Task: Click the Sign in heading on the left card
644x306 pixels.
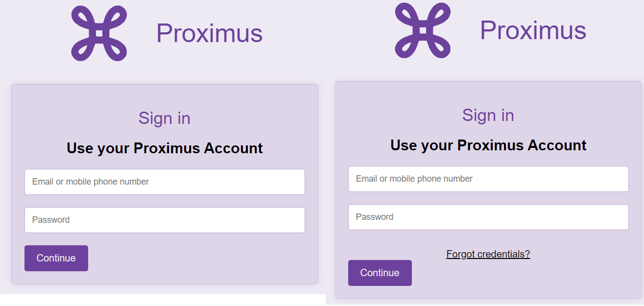Action: tap(164, 118)
